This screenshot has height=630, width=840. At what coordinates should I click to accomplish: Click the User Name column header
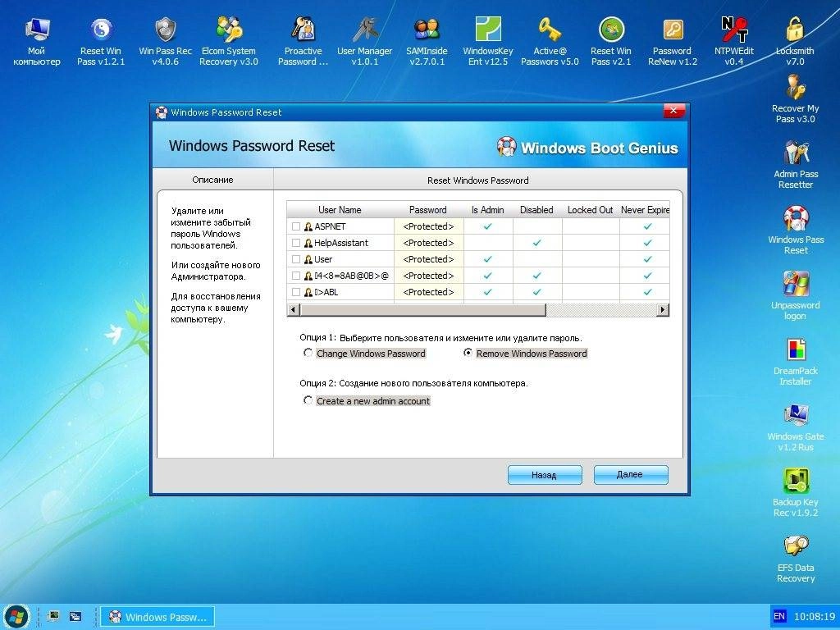click(340, 209)
